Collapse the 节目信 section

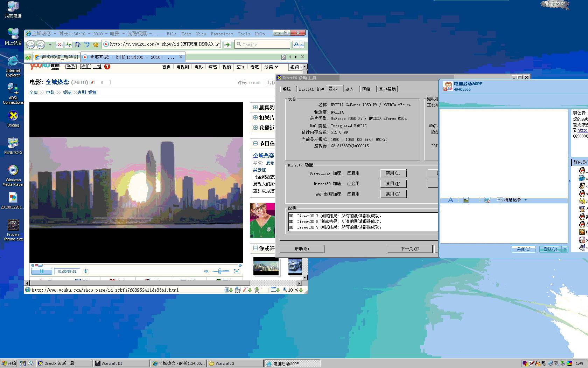(x=255, y=143)
